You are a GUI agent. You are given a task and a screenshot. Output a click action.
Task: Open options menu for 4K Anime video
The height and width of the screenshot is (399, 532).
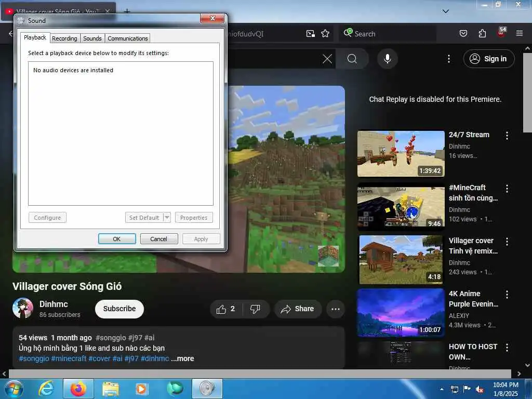[x=507, y=295]
